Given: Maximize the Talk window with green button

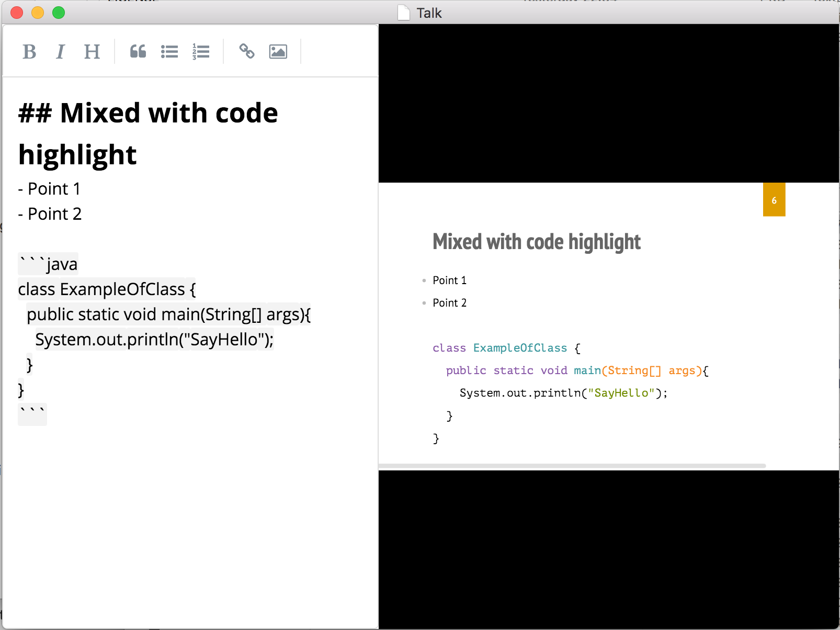Looking at the screenshot, I should [x=59, y=13].
